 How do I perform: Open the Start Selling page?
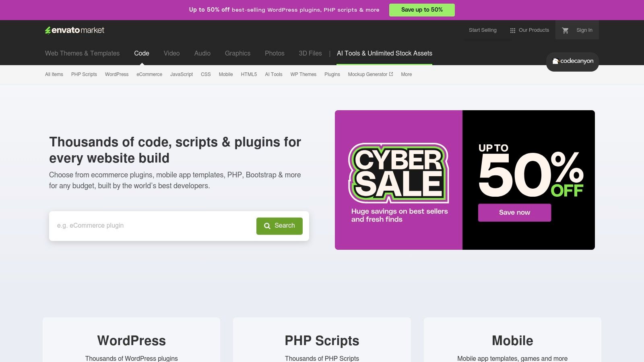(x=482, y=30)
